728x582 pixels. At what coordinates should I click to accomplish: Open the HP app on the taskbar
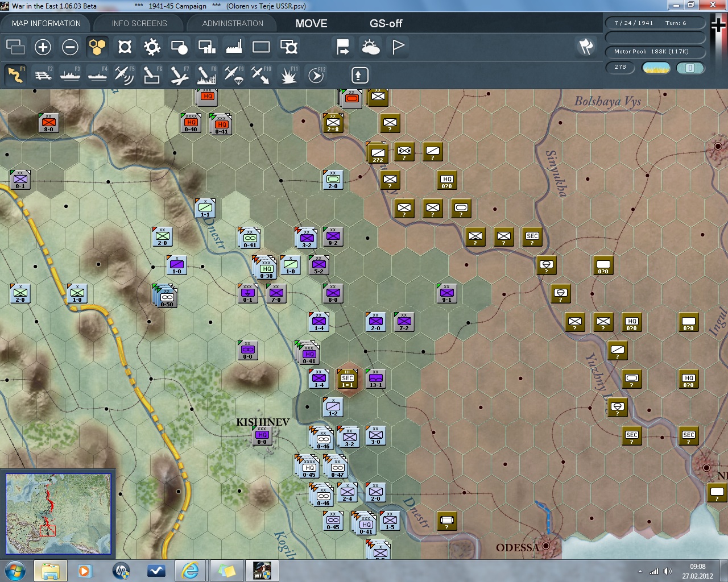(121, 570)
